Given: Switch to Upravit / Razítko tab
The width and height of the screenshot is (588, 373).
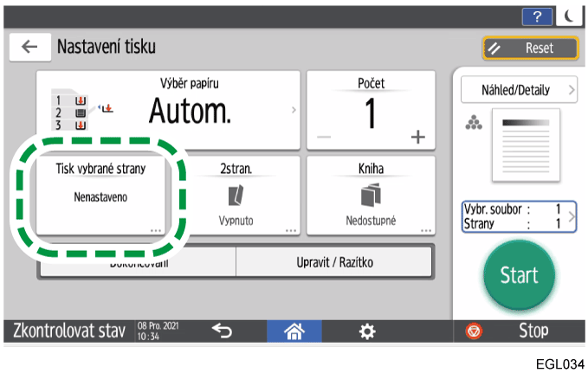Looking at the screenshot, I should click(x=334, y=262).
